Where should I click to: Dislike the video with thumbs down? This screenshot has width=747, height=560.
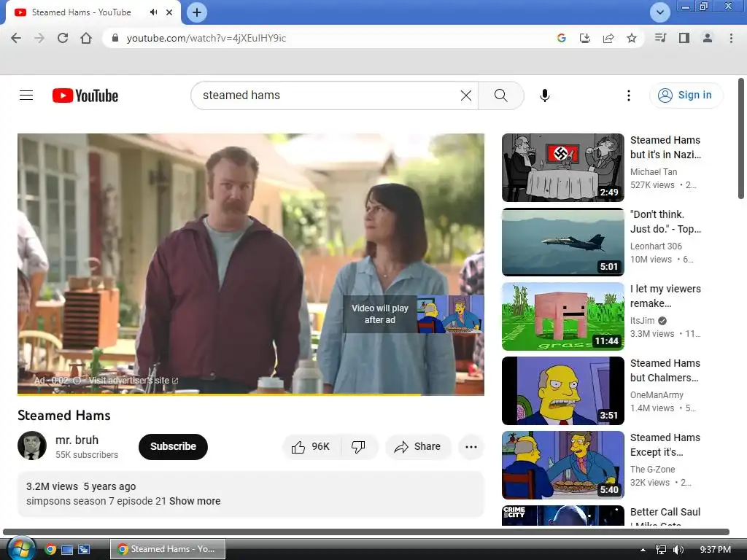point(358,447)
